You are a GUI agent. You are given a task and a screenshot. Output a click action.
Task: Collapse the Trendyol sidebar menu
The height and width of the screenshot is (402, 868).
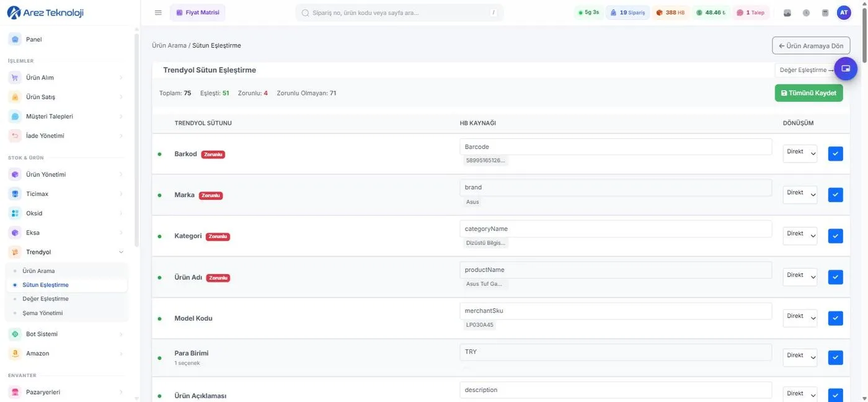click(66, 252)
